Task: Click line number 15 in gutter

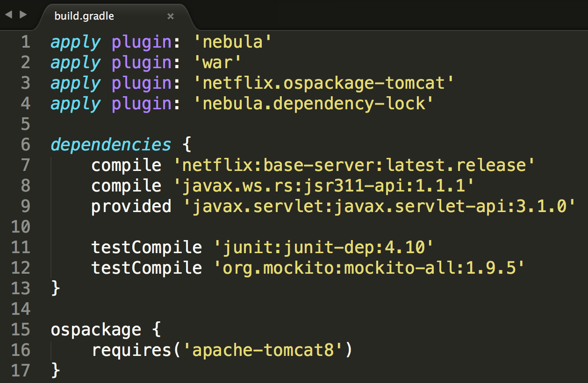Action: point(20,330)
